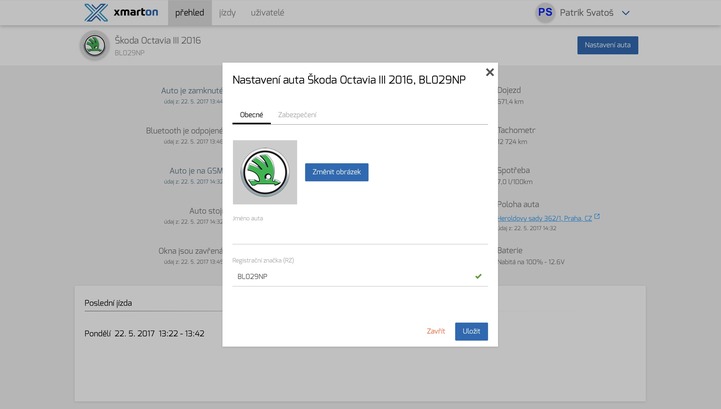Click the Škoda logo beside the car title
This screenshot has width=721, height=409.
click(x=95, y=45)
